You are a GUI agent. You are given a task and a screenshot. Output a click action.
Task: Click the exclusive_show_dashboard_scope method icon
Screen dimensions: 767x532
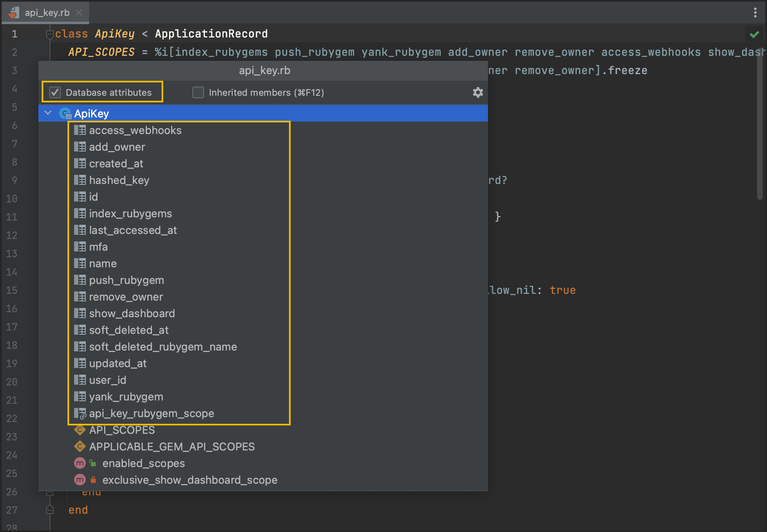[80, 480]
